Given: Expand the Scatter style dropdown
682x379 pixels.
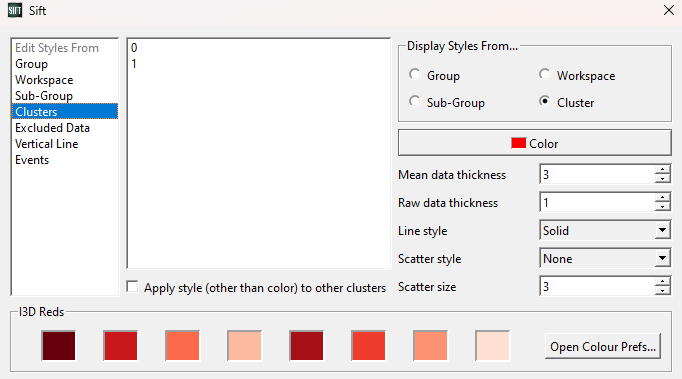Looking at the screenshot, I should click(x=605, y=259).
